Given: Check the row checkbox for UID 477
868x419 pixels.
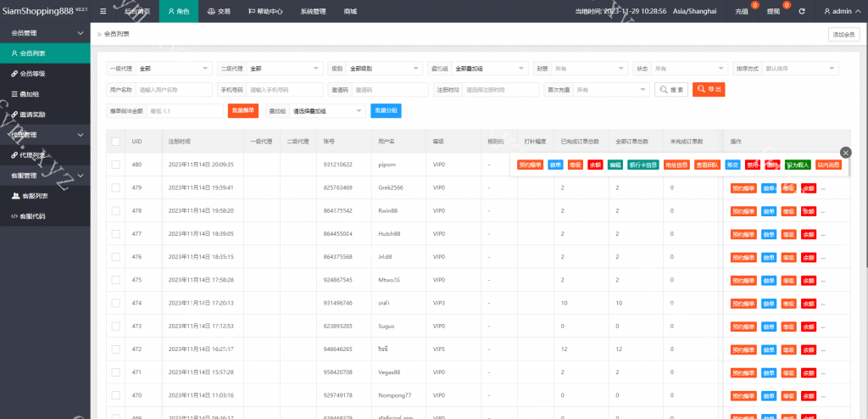Looking at the screenshot, I should 115,234.
